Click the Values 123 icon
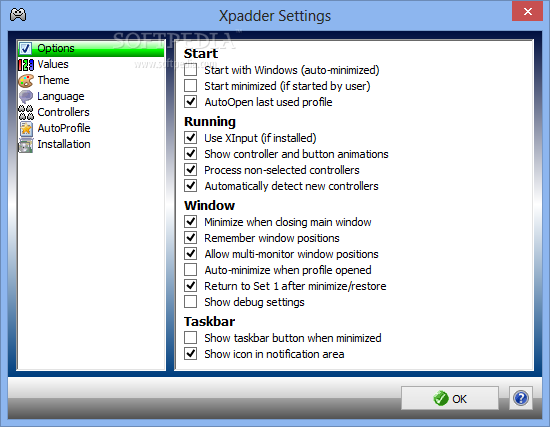The height and width of the screenshot is (427, 550). [26, 65]
